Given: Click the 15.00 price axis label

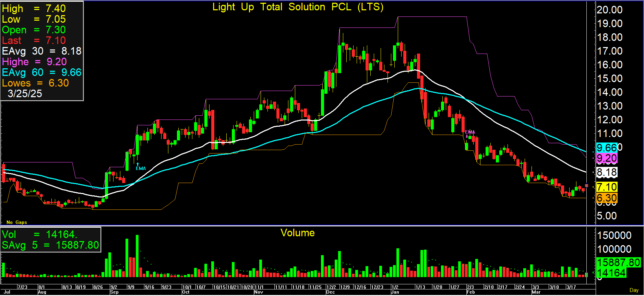Looking at the screenshot, I should tap(610, 79).
